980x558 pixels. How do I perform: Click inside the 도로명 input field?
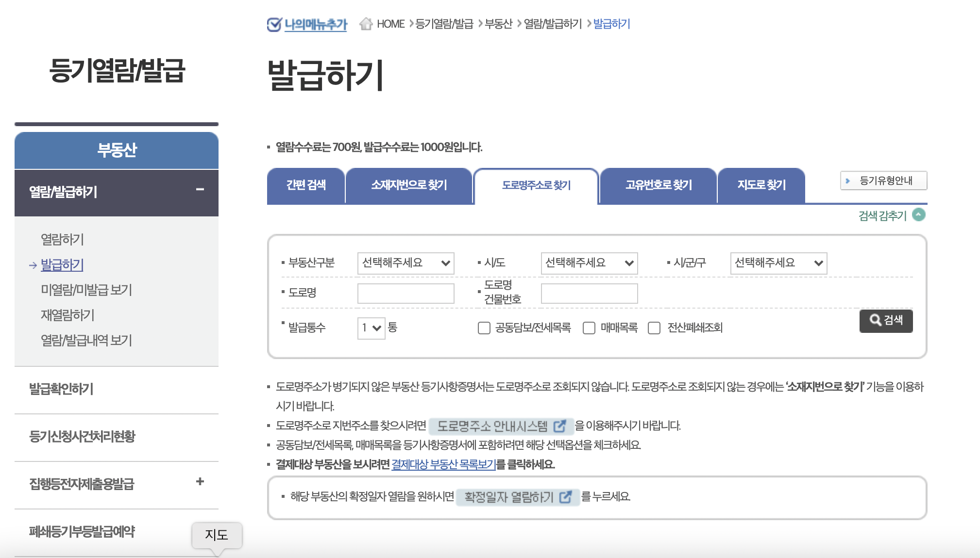click(406, 294)
